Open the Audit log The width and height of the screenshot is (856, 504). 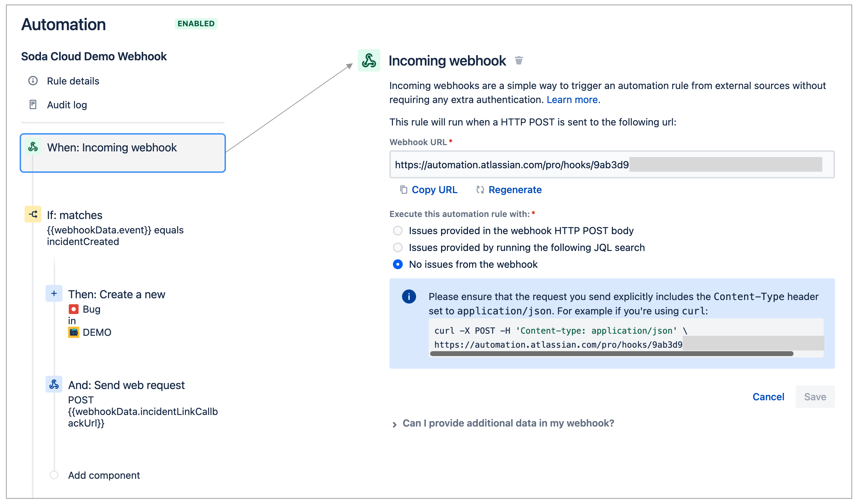point(67,105)
